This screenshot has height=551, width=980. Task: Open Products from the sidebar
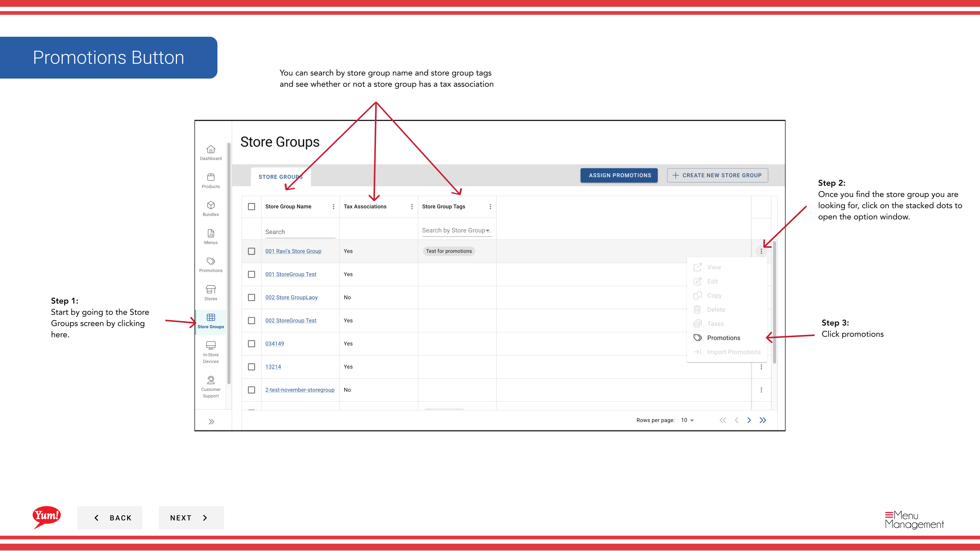(x=211, y=181)
